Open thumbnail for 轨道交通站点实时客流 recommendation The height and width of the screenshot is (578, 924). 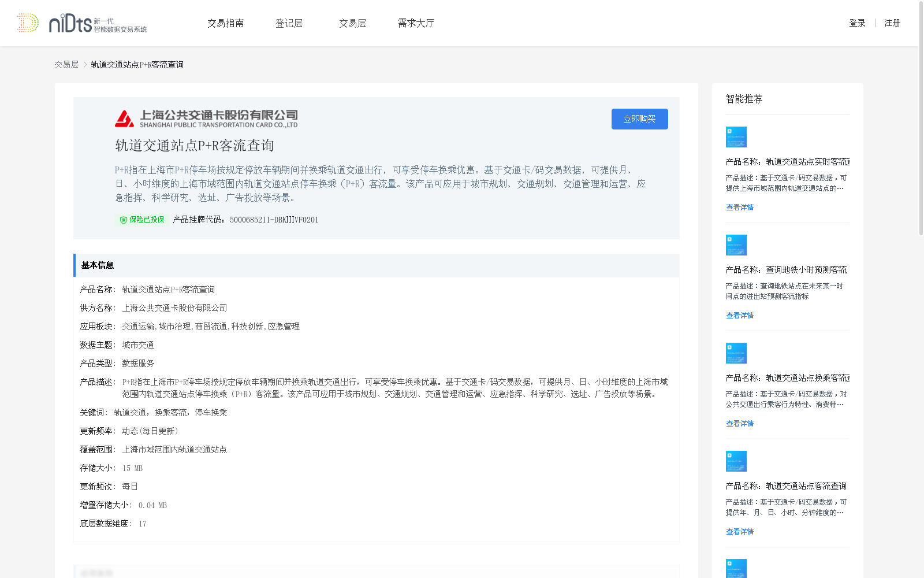point(736,137)
